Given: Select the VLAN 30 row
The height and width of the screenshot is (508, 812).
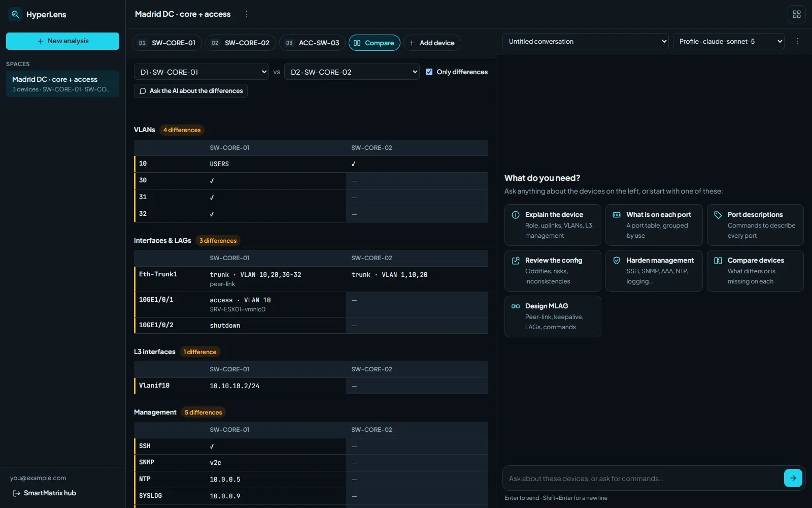Looking at the screenshot, I should [x=311, y=181].
